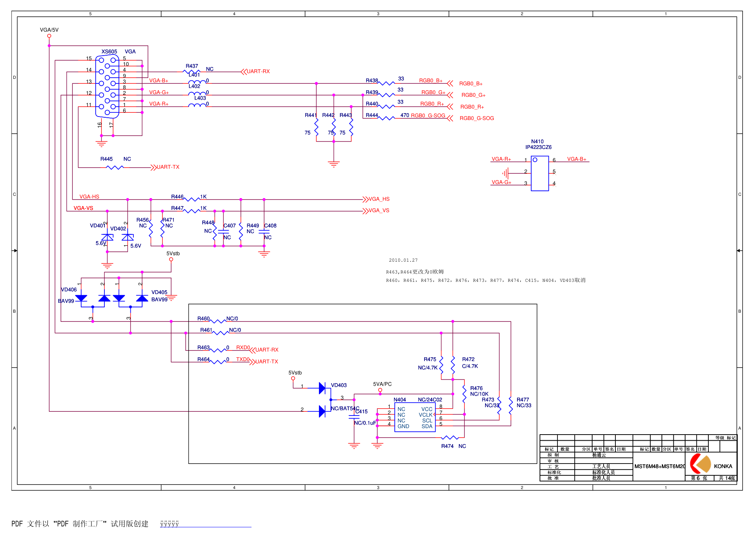
Task: Select resistor label R472
Action: coord(468,359)
